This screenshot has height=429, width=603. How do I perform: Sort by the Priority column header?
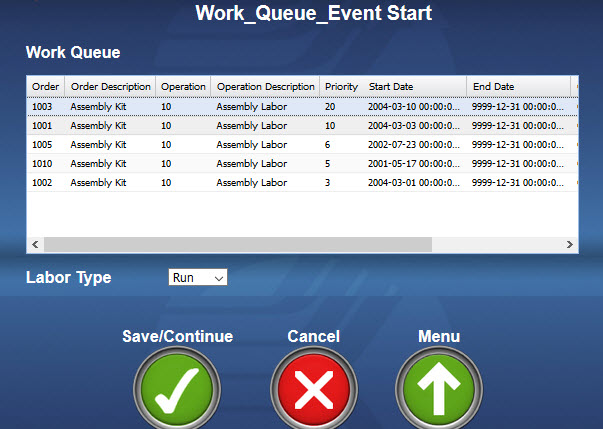pyautogui.click(x=341, y=87)
